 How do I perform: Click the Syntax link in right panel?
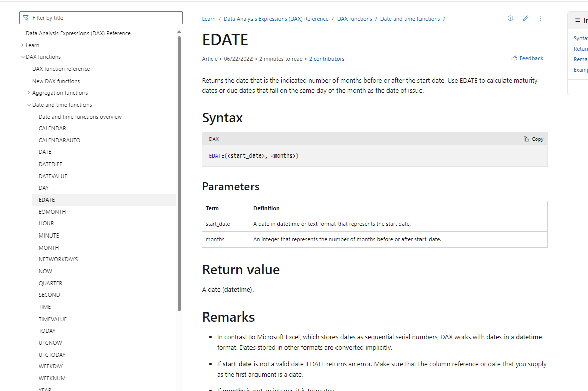click(580, 38)
